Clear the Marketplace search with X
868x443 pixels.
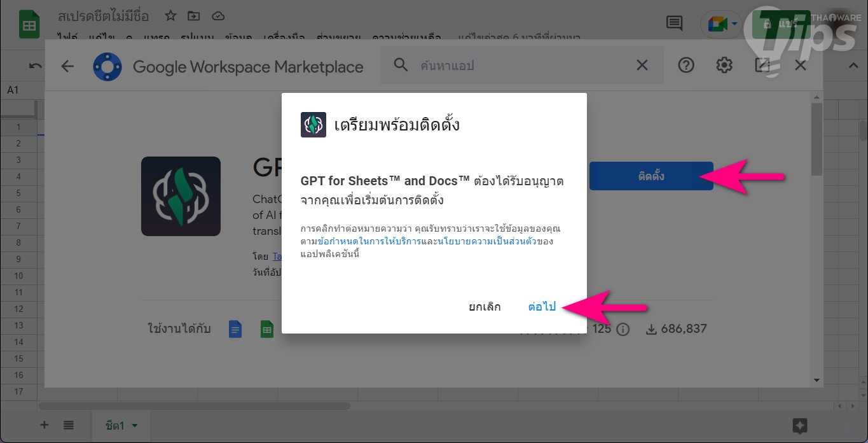point(642,65)
